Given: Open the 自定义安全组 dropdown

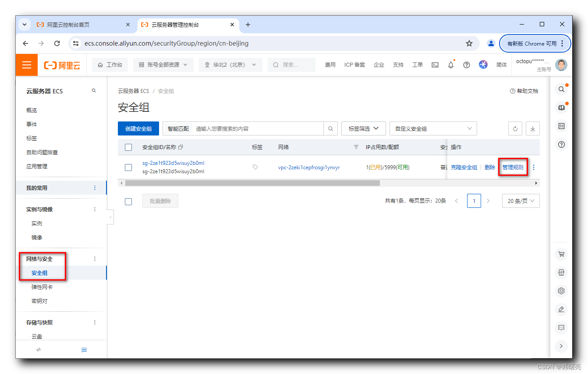Looking at the screenshot, I should [x=433, y=128].
